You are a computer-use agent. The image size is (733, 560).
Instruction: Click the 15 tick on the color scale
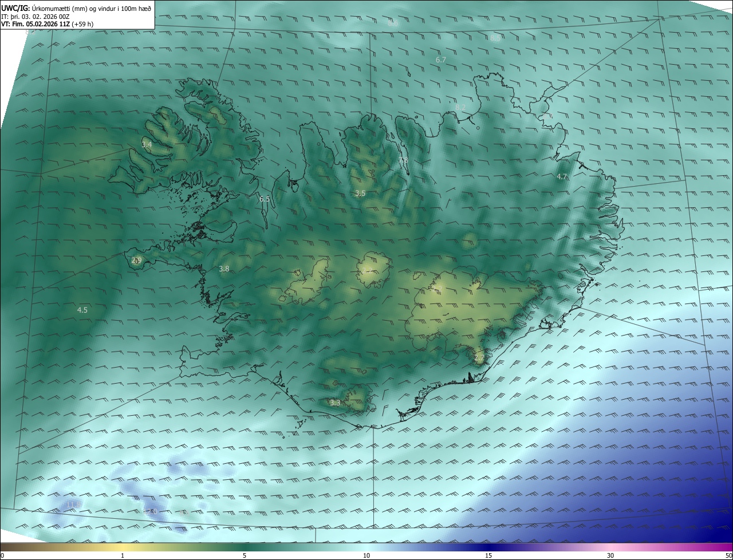tap(488, 555)
